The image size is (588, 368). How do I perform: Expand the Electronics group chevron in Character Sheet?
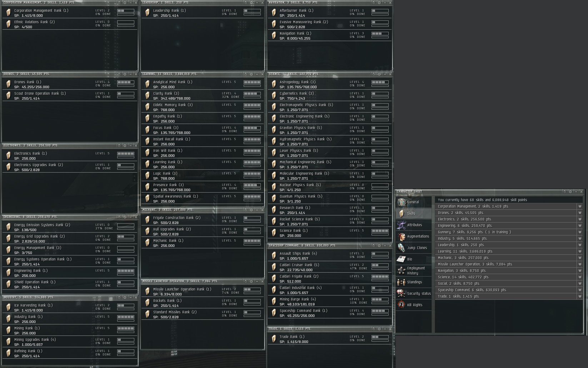[x=580, y=219]
